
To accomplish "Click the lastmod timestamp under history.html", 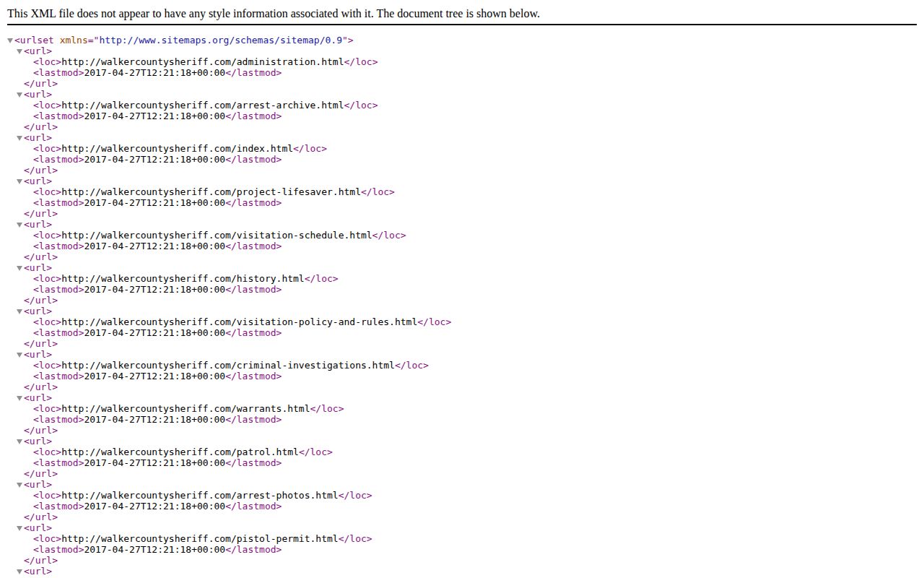I will pyautogui.click(x=155, y=290).
